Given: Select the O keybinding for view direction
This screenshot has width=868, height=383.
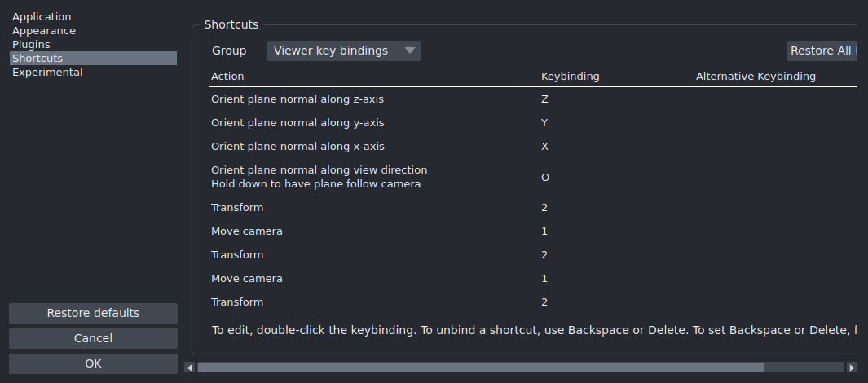Looking at the screenshot, I should point(544,177).
